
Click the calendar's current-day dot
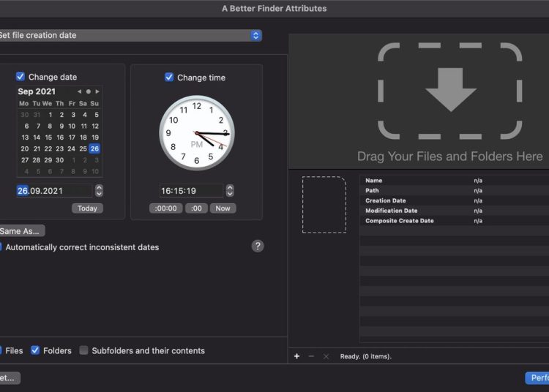[x=89, y=92]
